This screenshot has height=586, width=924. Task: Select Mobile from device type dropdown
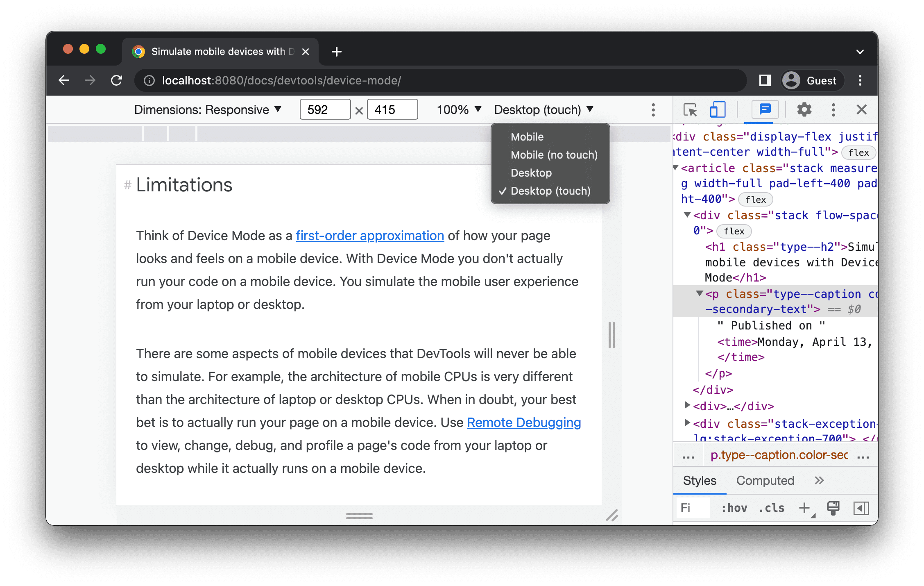pos(528,137)
